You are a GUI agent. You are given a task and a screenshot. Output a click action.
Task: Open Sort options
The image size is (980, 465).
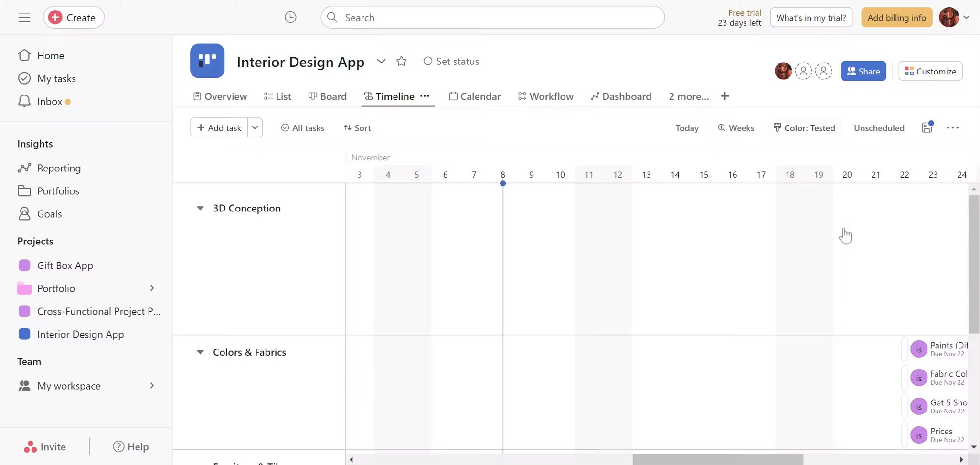(357, 128)
